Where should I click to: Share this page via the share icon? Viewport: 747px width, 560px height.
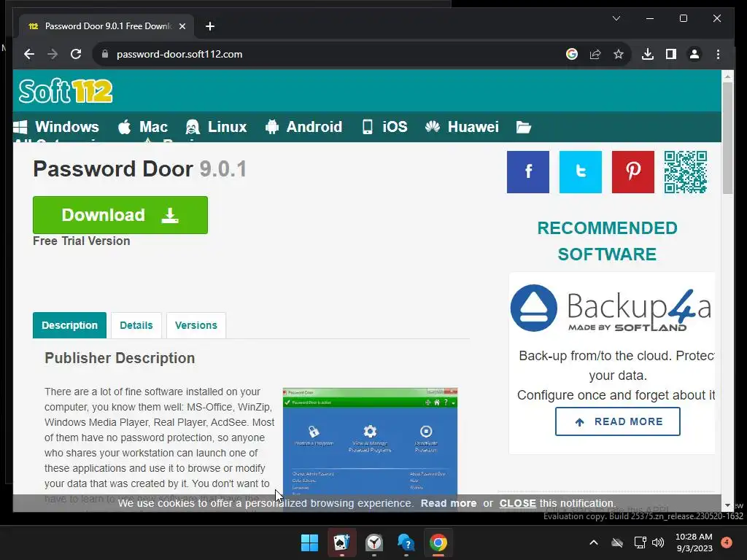click(x=595, y=54)
